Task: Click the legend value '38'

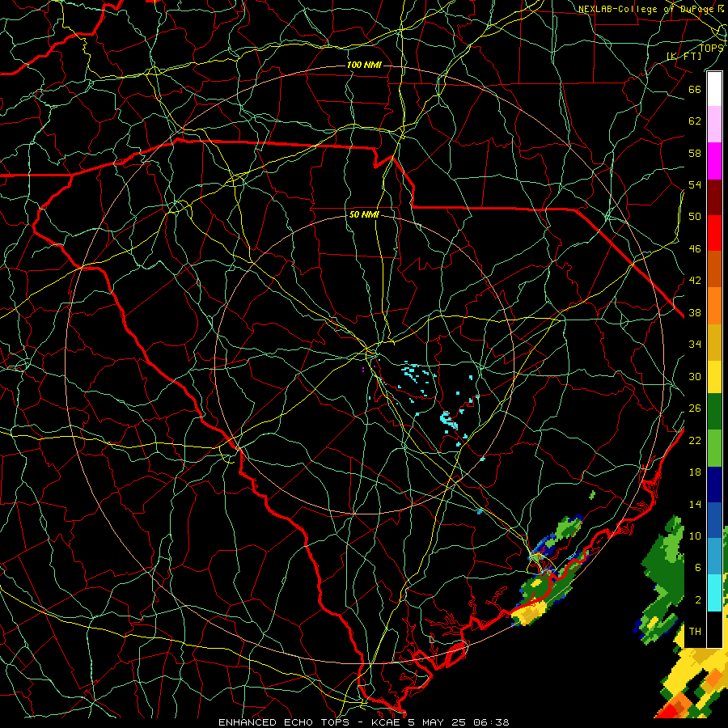Action: click(695, 312)
